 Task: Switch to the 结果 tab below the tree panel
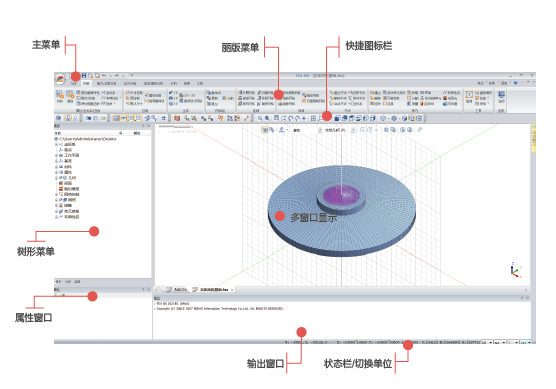click(77, 282)
